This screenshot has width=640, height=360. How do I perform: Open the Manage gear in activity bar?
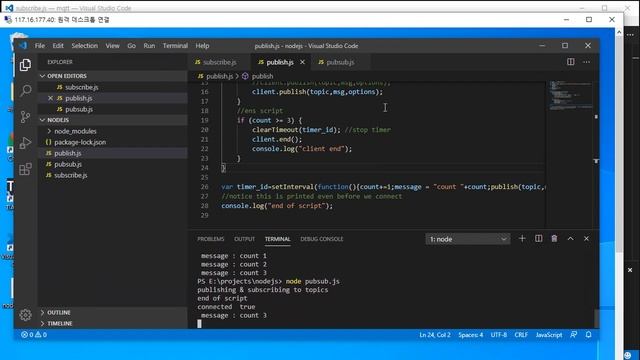(x=25, y=315)
